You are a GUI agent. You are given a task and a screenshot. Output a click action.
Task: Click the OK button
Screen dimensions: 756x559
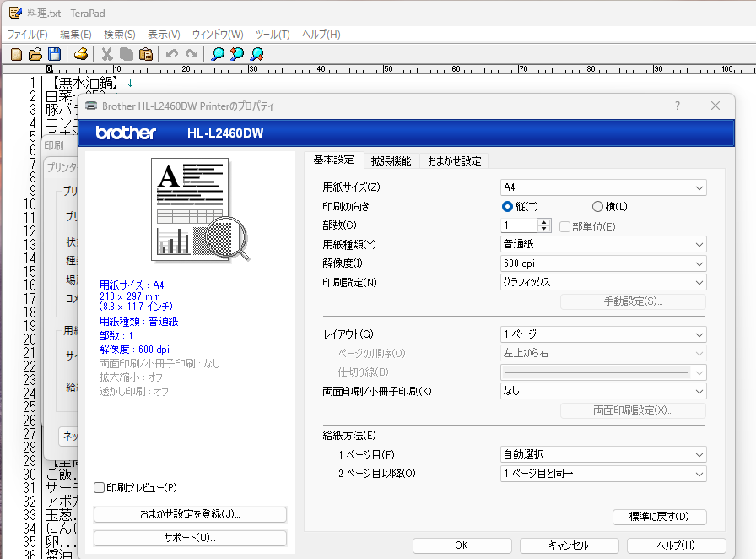(x=462, y=545)
